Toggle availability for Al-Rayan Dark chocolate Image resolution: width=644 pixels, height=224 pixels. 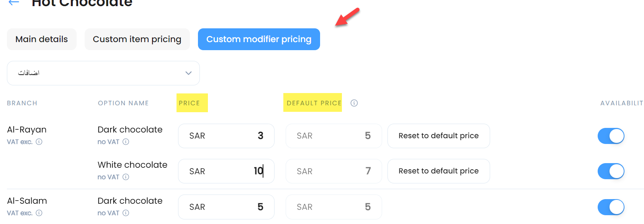pyautogui.click(x=611, y=136)
